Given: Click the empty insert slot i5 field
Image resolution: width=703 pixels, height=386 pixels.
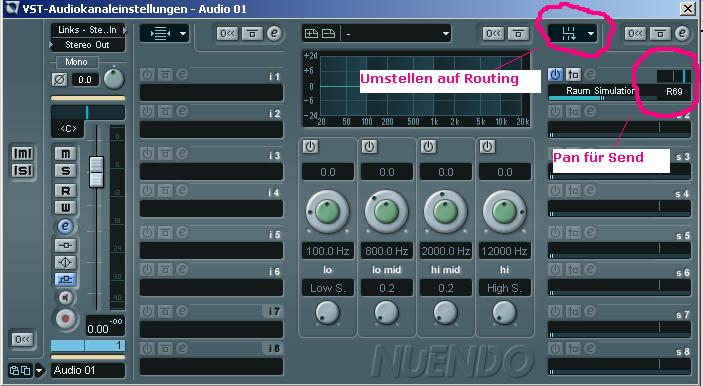Looking at the screenshot, I should [212, 251].
